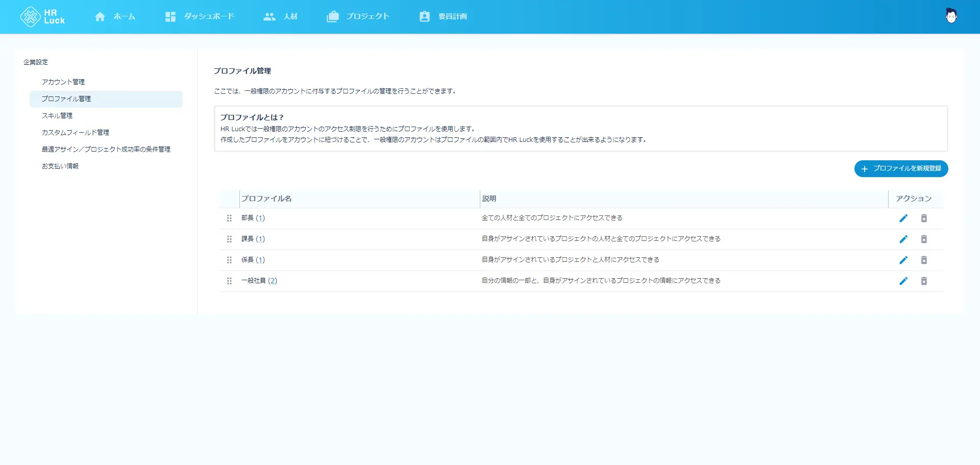Click the プロファイルとは？ info heading
Viewport: 980px width, 465px height.
pos(252,117)
